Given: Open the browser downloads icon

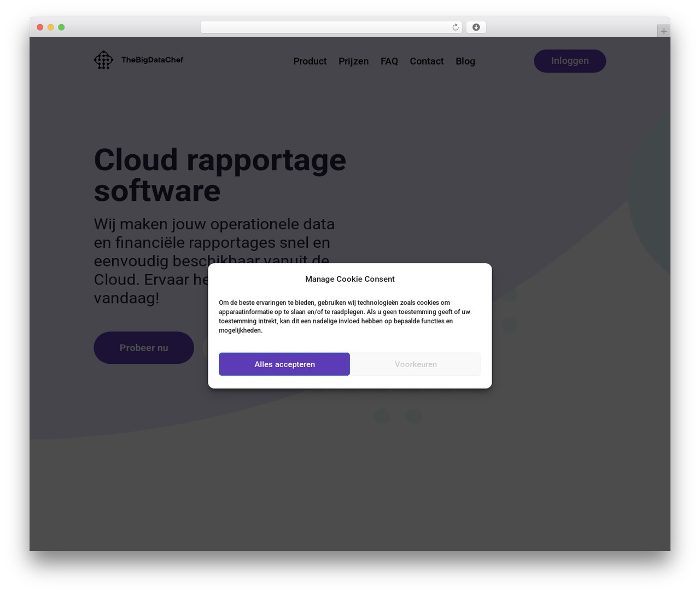Looking at the screenshot, I should tap(476, 27).
